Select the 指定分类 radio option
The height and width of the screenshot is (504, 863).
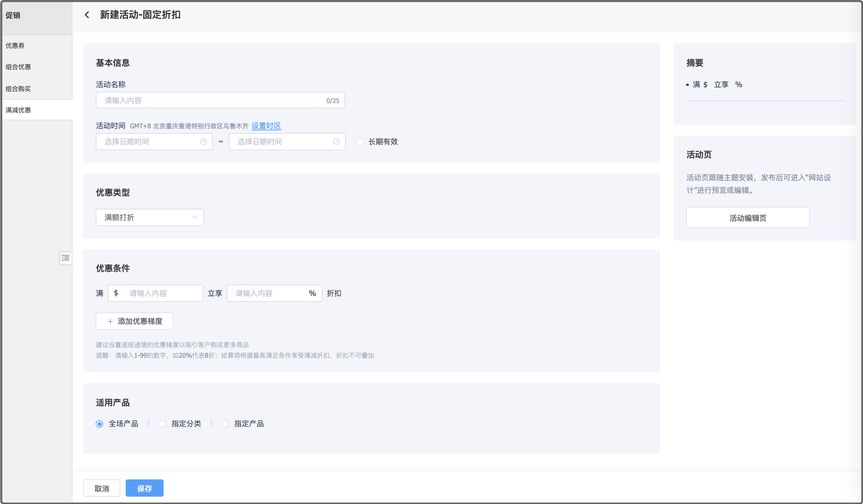pyautogui.click(x=162, y=424)
